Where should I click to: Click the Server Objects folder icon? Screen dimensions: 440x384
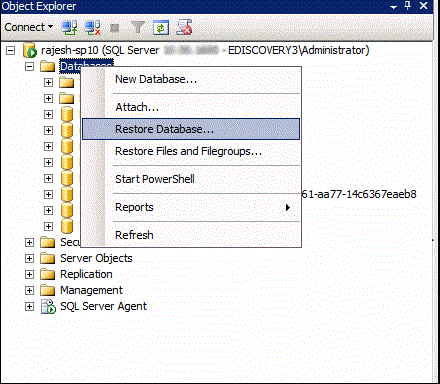47,258
